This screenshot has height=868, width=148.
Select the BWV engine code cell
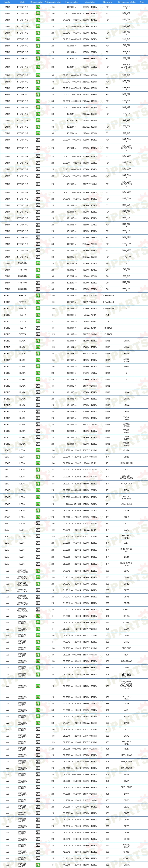point(126,794)
